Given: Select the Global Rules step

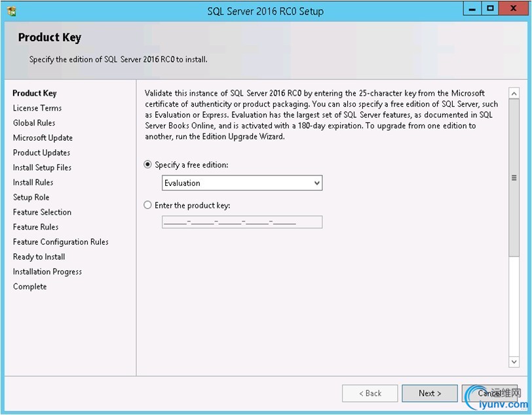Looking at the screenshot, I should [x=34, y=123].
